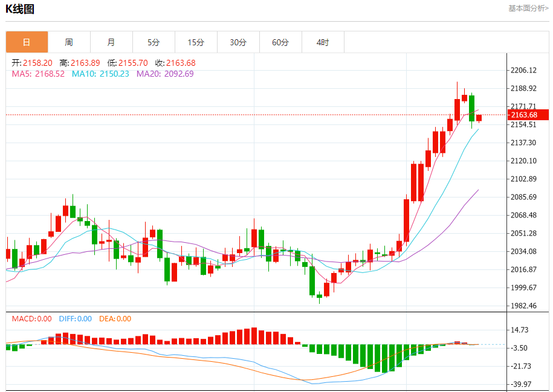Click the tall green candle near the chart peak
This screenshot has height=392, width=553.
(471, 108)
